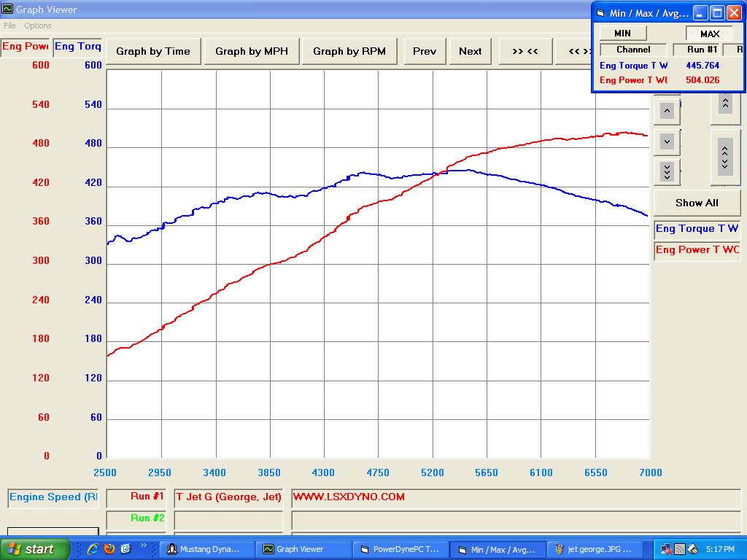Toggle the Eng Torque T W channel legend
Viewport: 747px width, 560px height.
point(697,229)
